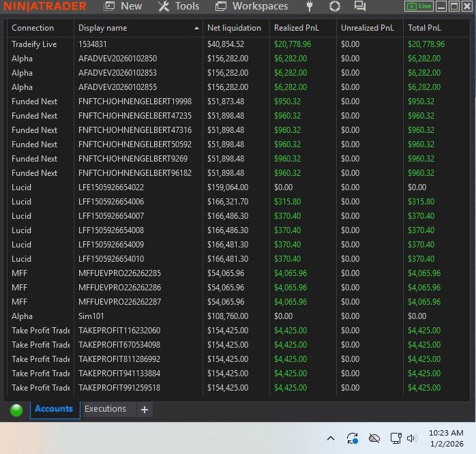476x454 pixels.
Task: Open the network display tray icon
Action: (x=396, y=438)
